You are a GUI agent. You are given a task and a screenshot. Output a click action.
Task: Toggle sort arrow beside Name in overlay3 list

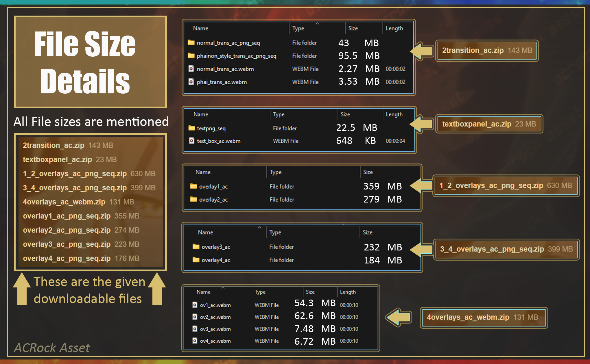(x=259, y=228)
